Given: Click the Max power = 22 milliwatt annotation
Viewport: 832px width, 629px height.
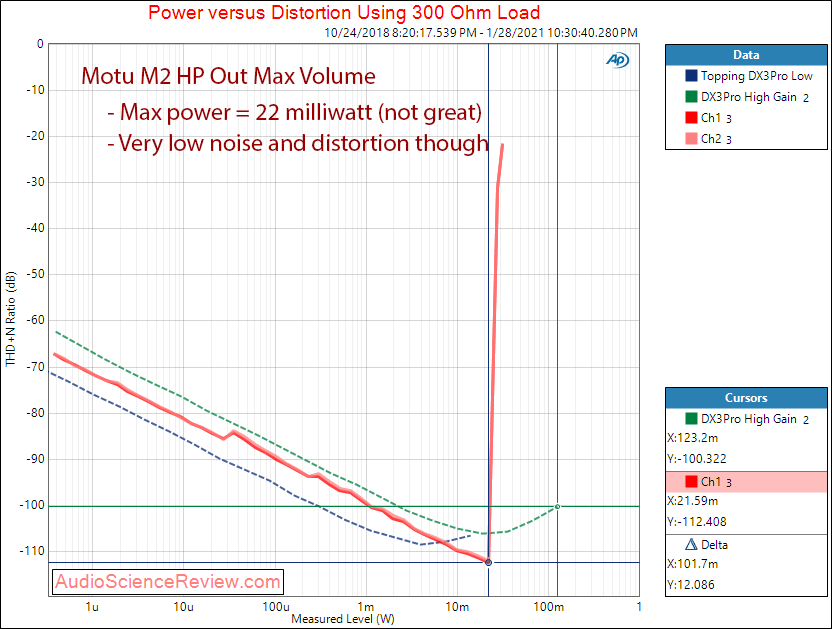Looking at the screenshot, I should point(294,112).
